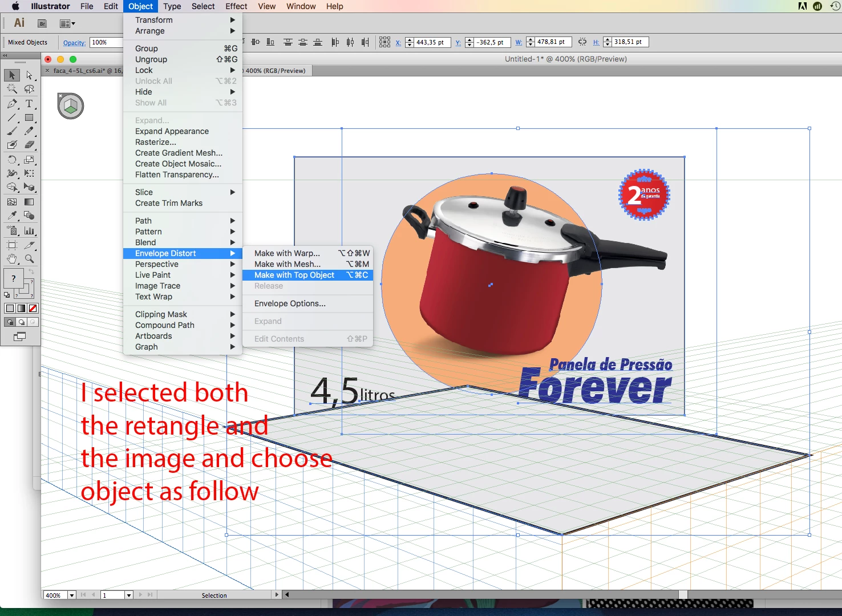
Task: Click the Fill color box
Action: [13, 279]
